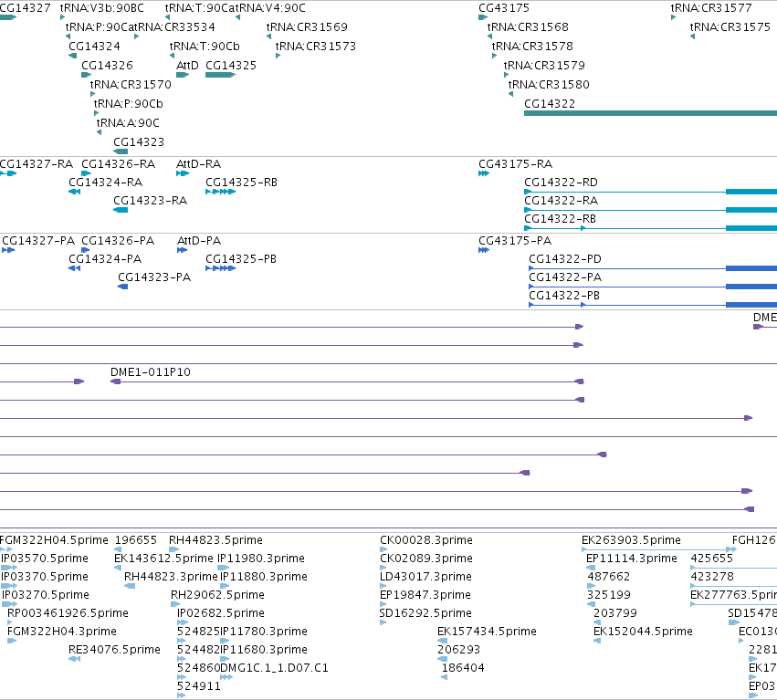Click EST RH29062.5prime
Image resolution: width=777 pixels, height=700 pixels.
tap(175, 604)
